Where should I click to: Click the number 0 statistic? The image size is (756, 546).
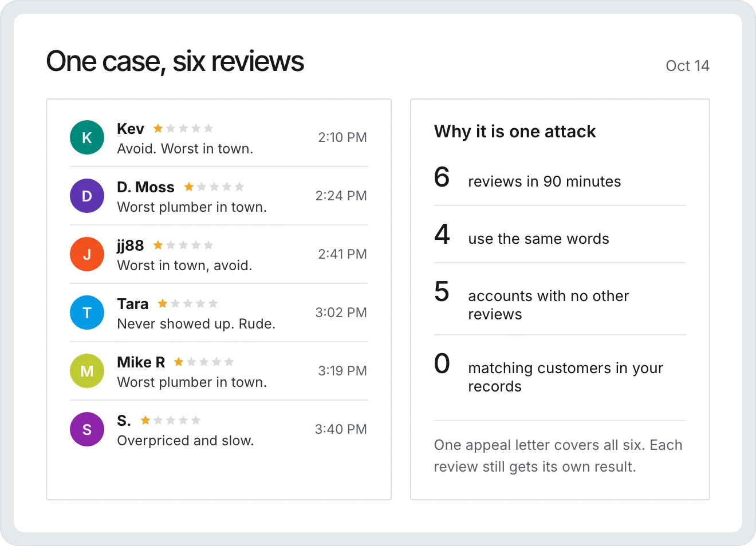pos(442,363)
